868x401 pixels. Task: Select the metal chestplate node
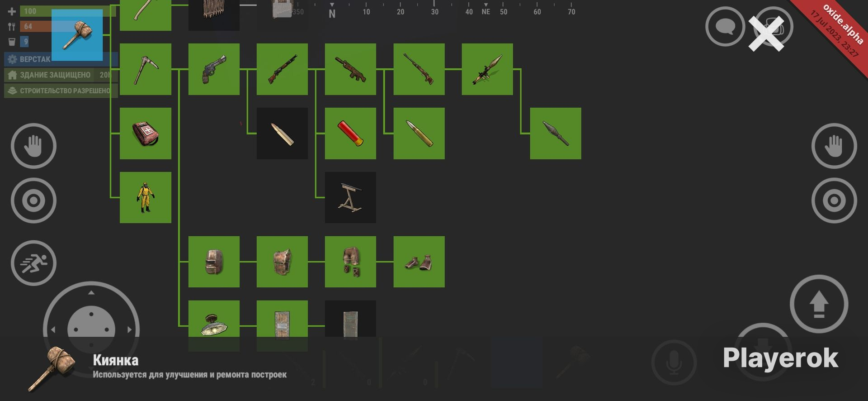(x=282, y=262)
